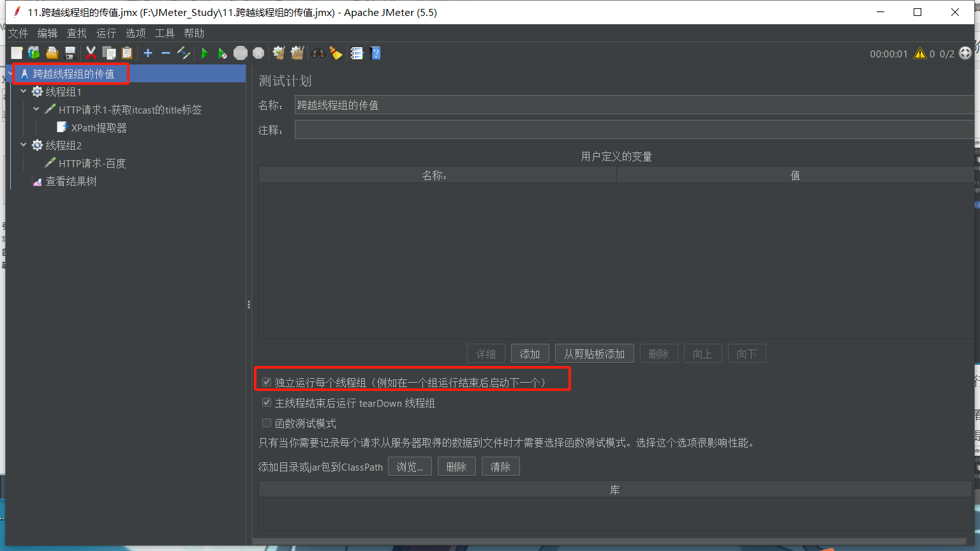Click the 详细 button

click(486, 354)
